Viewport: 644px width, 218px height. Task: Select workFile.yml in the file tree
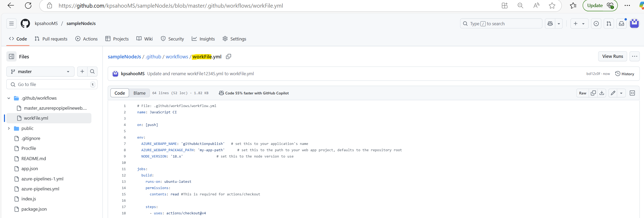point(49,118)
